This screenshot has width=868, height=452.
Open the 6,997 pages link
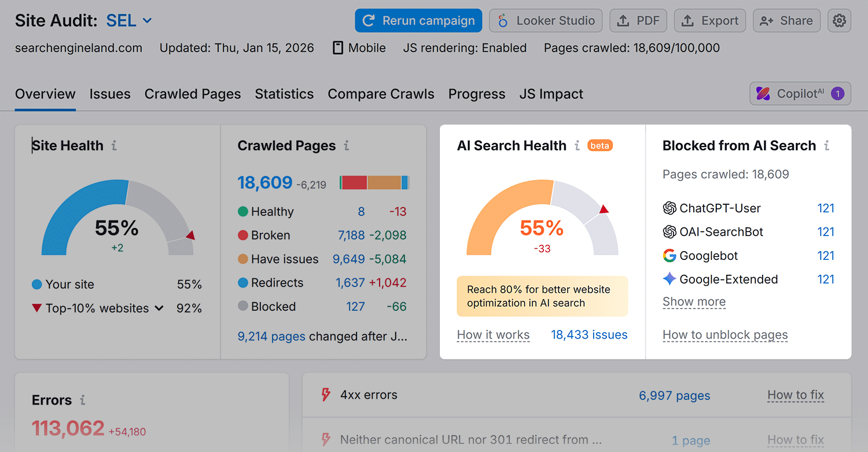pyautogui.click(x=674, y=395)
